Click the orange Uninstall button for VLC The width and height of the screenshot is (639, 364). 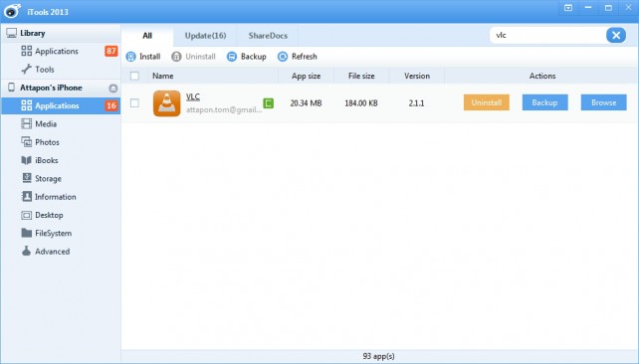coord(487,102)
